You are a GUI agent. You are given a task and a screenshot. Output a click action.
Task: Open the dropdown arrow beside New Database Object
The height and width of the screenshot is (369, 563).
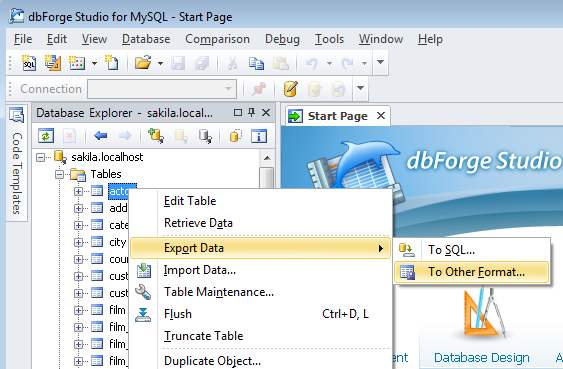click(x=94, y=63)
